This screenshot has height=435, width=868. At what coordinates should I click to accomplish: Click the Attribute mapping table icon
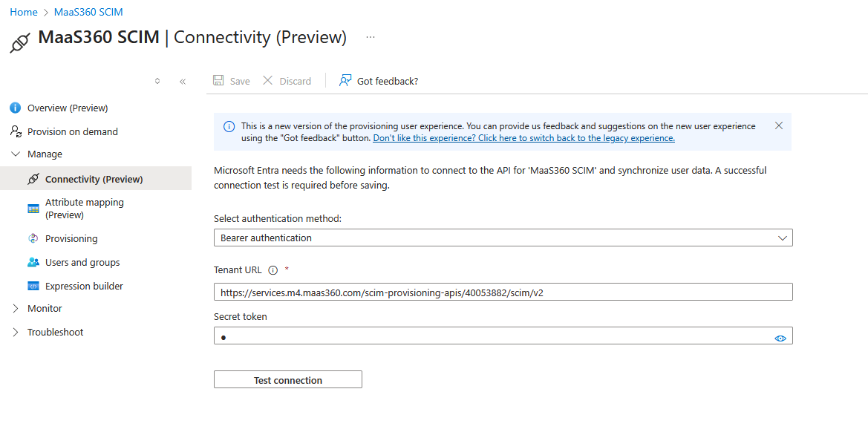(33, 209)
